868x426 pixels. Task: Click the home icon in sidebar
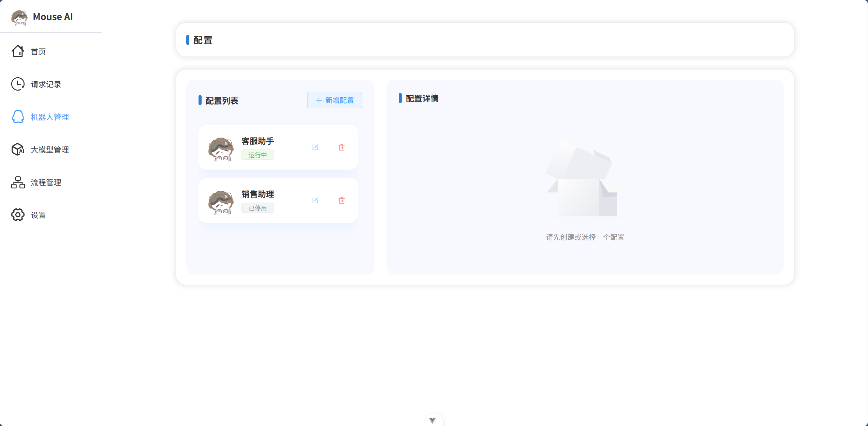(x=18, y=51)
